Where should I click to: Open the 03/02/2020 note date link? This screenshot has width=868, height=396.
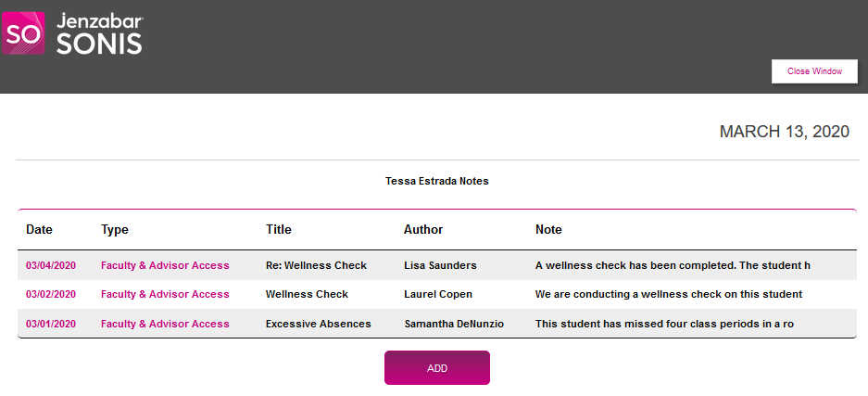[x=51, y=295]
